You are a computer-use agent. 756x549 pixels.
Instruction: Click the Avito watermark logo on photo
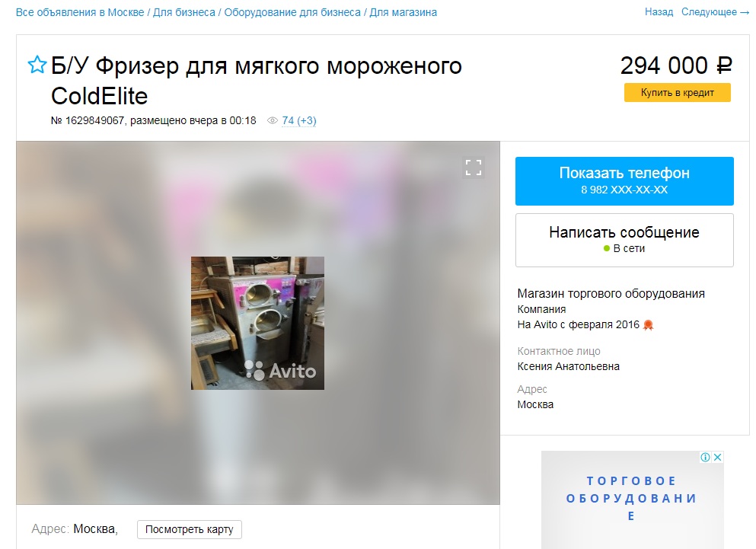point(280,371)
